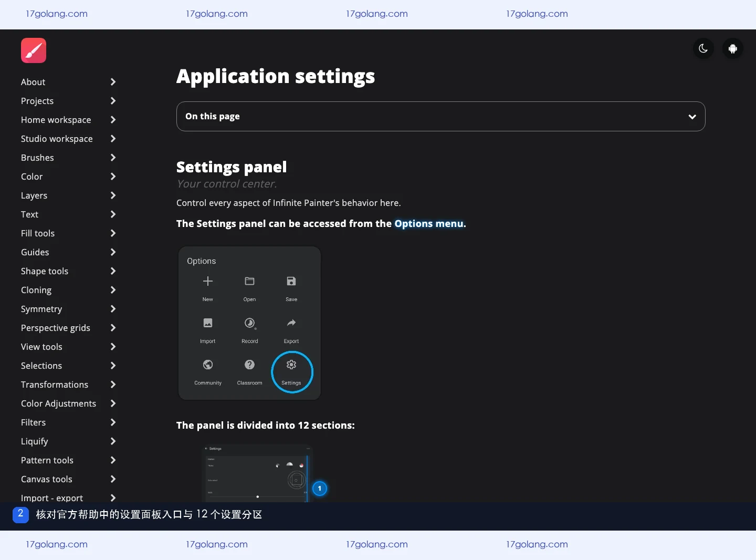Open the Options menu link
Image resolution: width=756 pixels, height=560 pixels.
(x=429, y=223)
